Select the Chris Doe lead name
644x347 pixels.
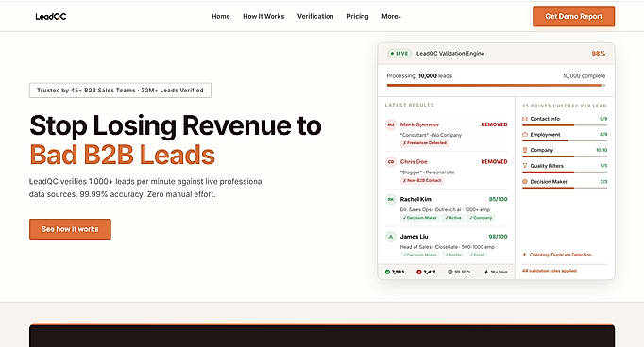click(414, 161)
